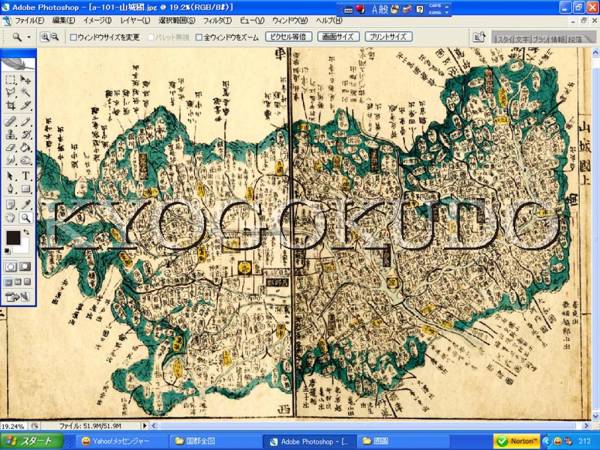Image resolution: width=600 pixels, height=450 pixels.
Task: Check the ウィンドウサイズを変更 checkbox
Action: click(73, 38)
